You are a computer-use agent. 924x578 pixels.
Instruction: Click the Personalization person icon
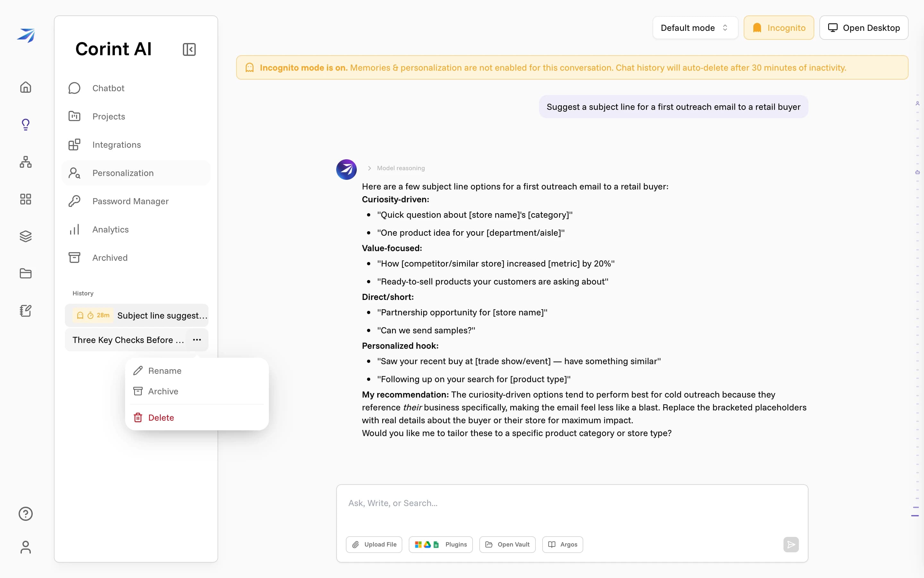click(x=74, y=173)
